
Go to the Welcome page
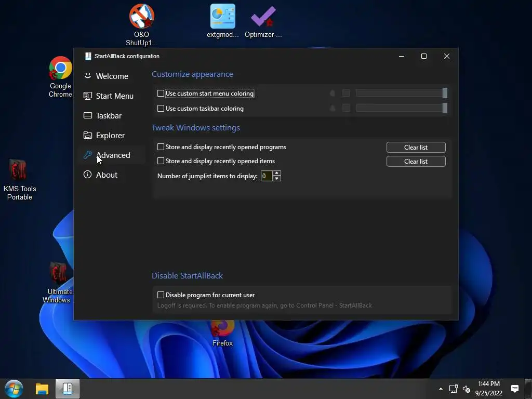click(112, 76)
